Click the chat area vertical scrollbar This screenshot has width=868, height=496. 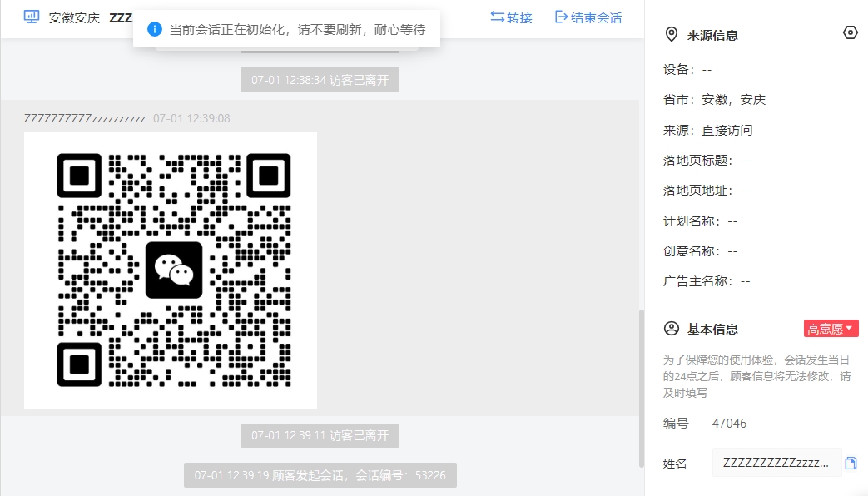(642, 388)
